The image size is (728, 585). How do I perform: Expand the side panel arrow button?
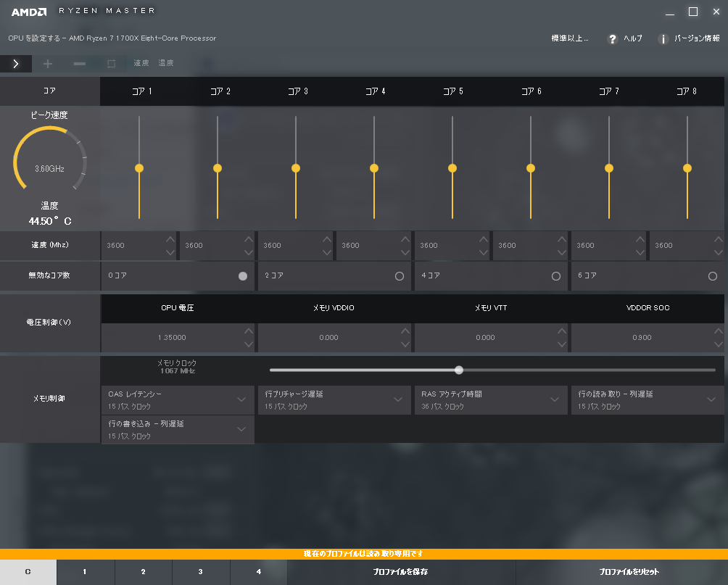[x=16, y=64]
